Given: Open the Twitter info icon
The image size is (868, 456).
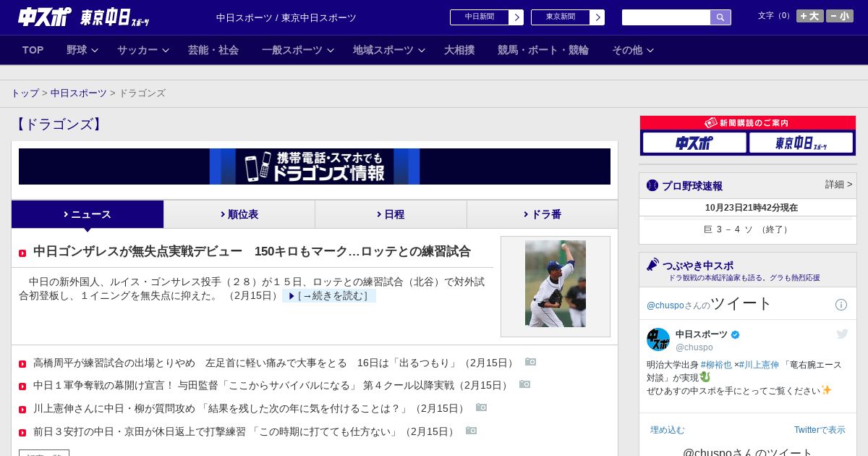Looking at the screenshot, I should pyautogui.click(x=841, y=305).
